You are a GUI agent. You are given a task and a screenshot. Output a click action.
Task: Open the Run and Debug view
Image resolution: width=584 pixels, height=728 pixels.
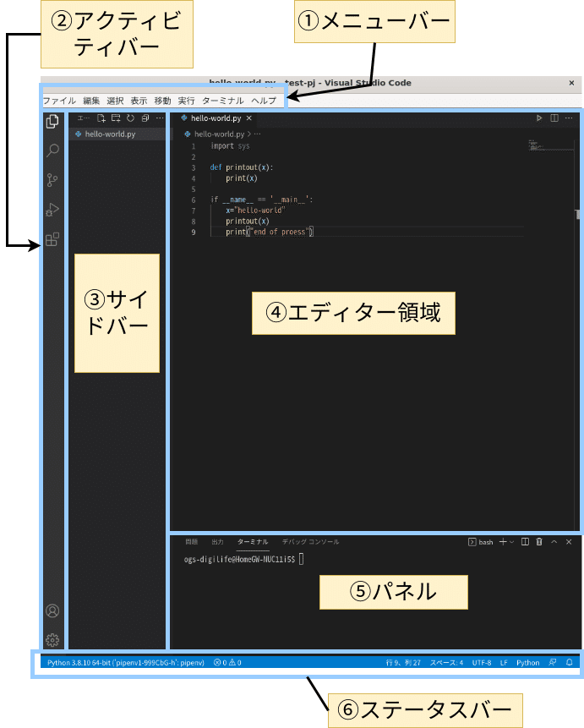point(52,210)
